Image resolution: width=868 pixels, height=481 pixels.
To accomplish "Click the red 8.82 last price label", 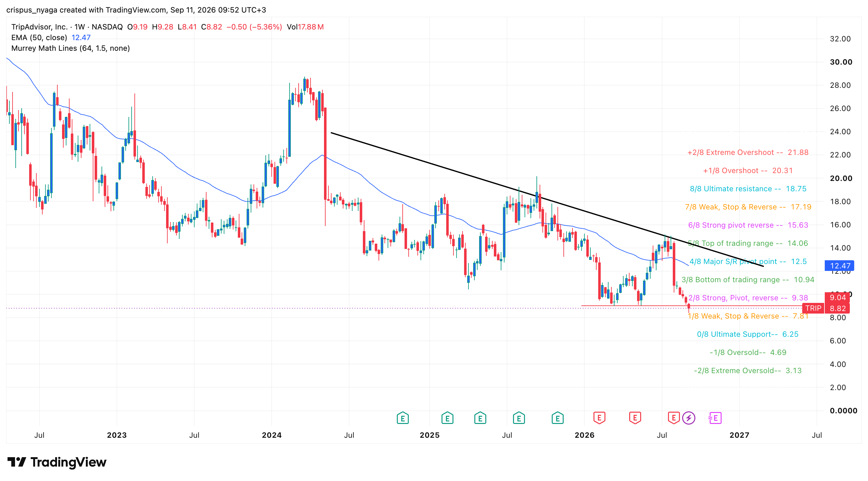I will coord(838,308).
